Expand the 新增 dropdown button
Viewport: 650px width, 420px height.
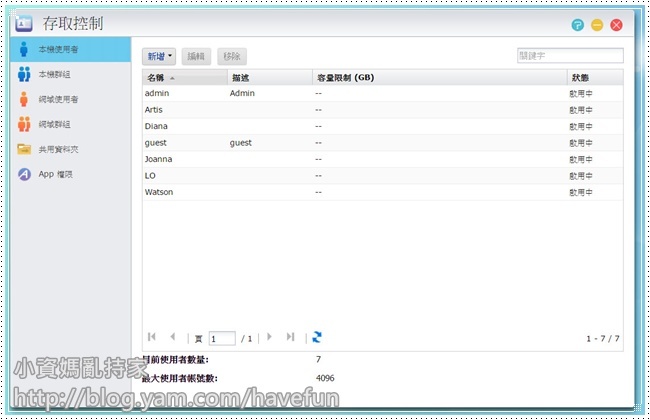click(x=159, y=57)
